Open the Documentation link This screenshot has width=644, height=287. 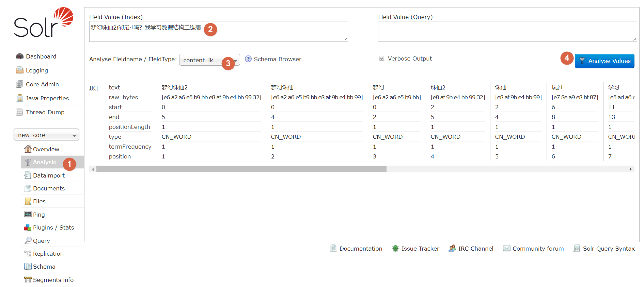(361, 248)
